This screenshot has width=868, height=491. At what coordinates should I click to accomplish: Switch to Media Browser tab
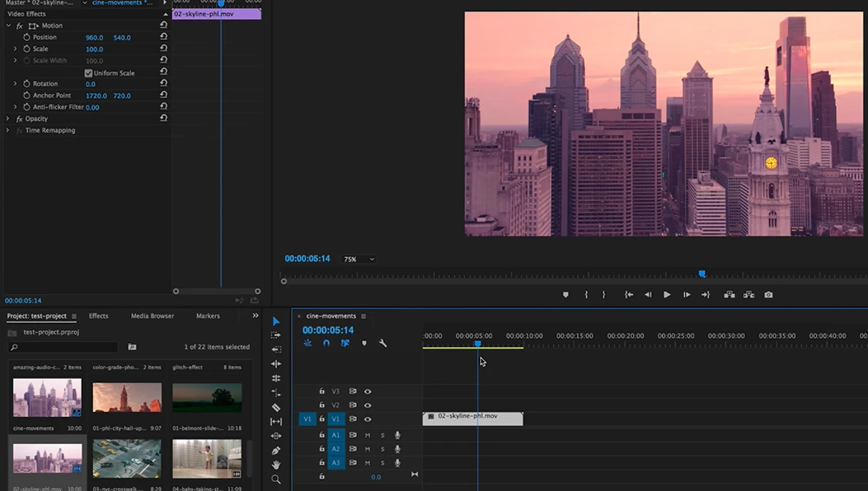point(152,316)
